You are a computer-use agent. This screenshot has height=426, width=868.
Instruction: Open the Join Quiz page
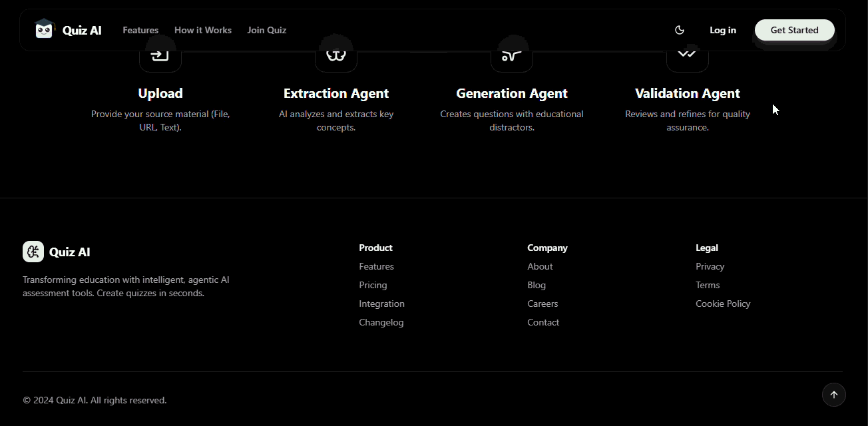(x=267, y=30)
